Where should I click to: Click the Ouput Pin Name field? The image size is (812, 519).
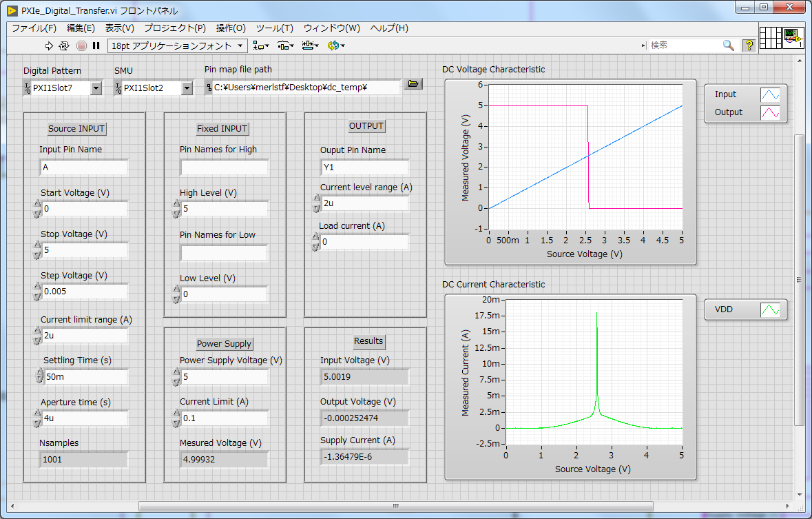tap(364, 167)
